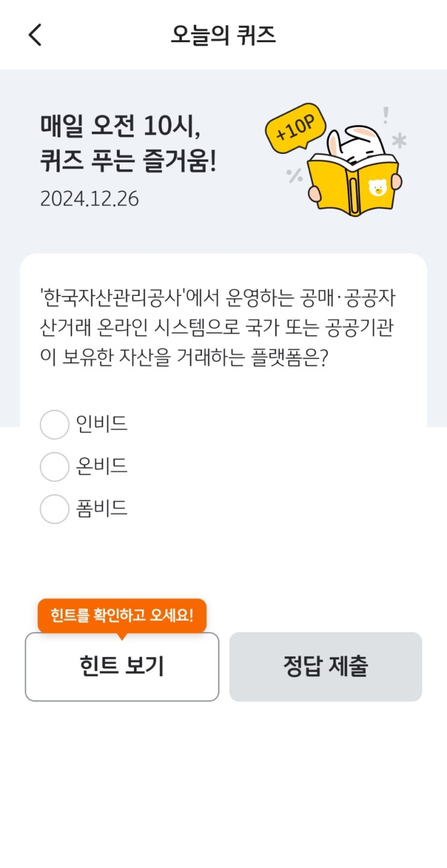Click the 오늘의 퀴즈 page title
The width and height of the screenshot is (447, 868).
[223, 35]
